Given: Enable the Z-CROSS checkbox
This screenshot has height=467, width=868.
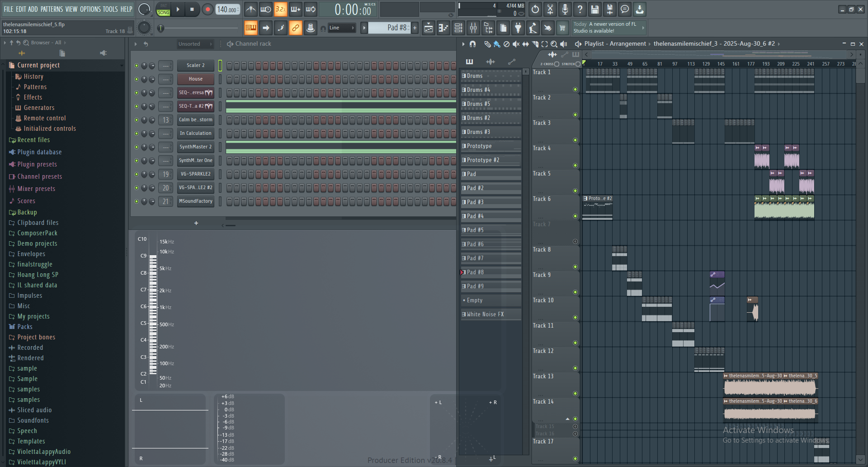Looking at the screenshot, I should [x=557, y=64].
